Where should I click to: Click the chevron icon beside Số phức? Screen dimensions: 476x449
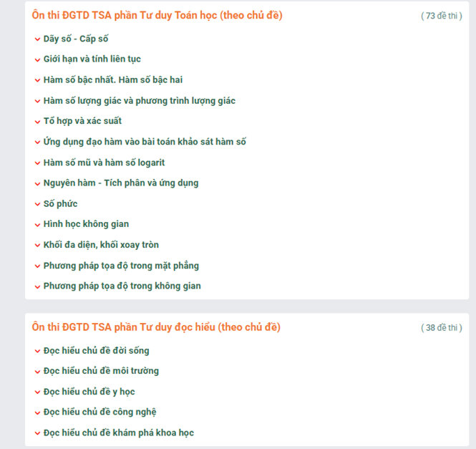[x=37, y=204]
